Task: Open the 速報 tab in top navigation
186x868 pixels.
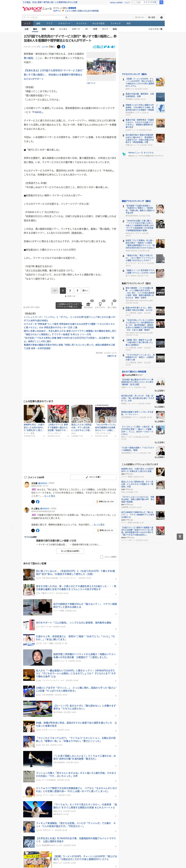Action: (x=38, y=24)
